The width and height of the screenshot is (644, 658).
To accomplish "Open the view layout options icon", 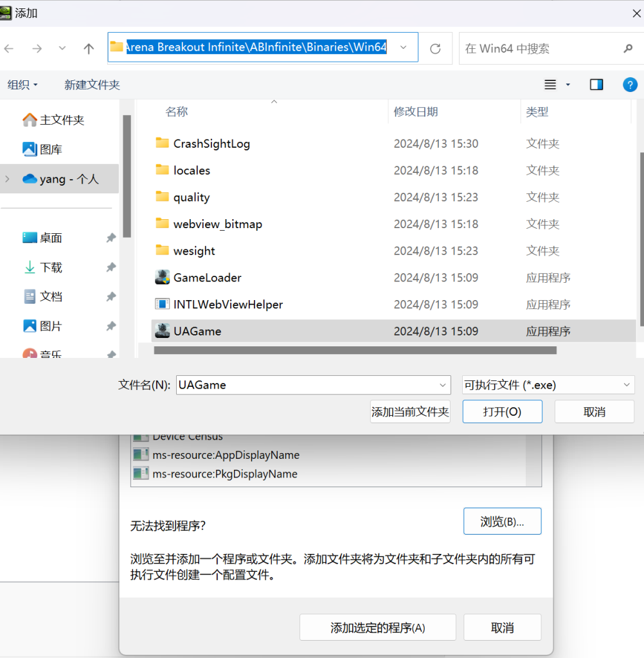I will (550, 85).
